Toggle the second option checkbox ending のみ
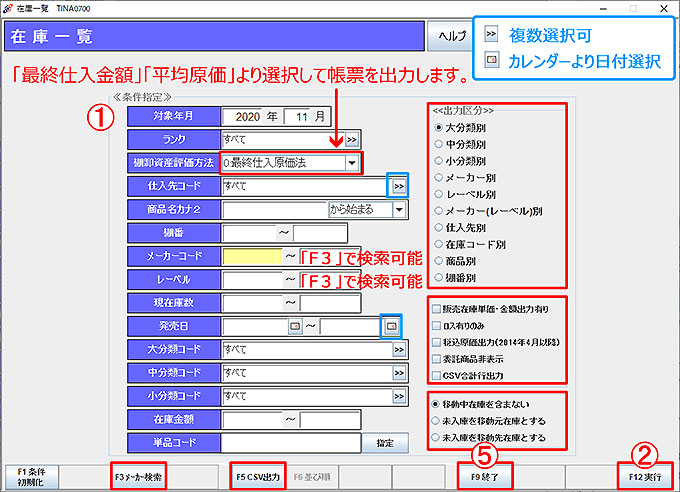Viewport: 680px width, 492px height. (x=436, y=325)
